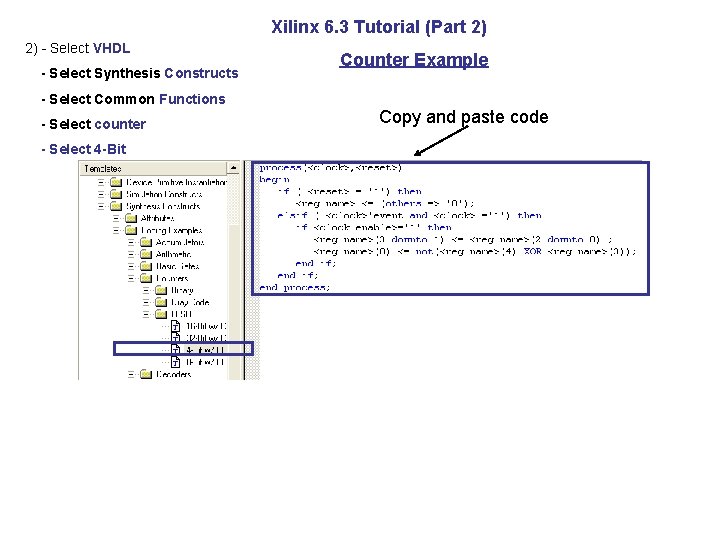Click the 'downto 1' assignment code line

pos(463,239)
